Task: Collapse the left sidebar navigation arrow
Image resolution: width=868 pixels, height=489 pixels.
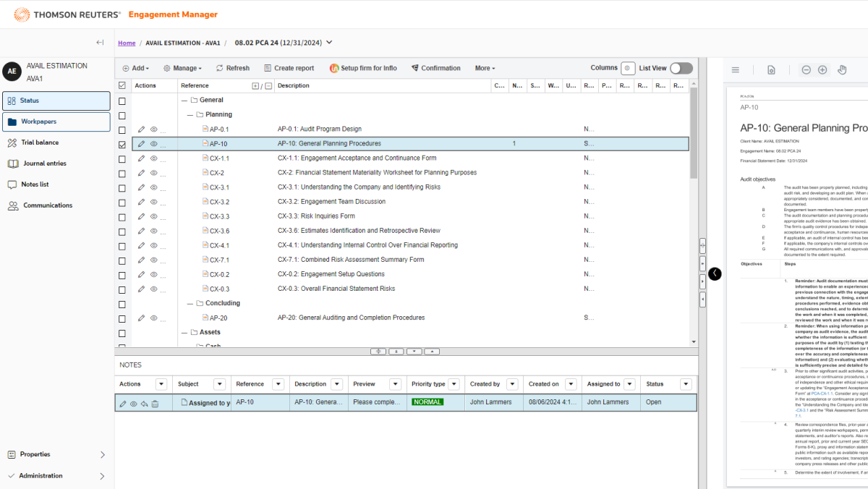Action: click(100, 43)
